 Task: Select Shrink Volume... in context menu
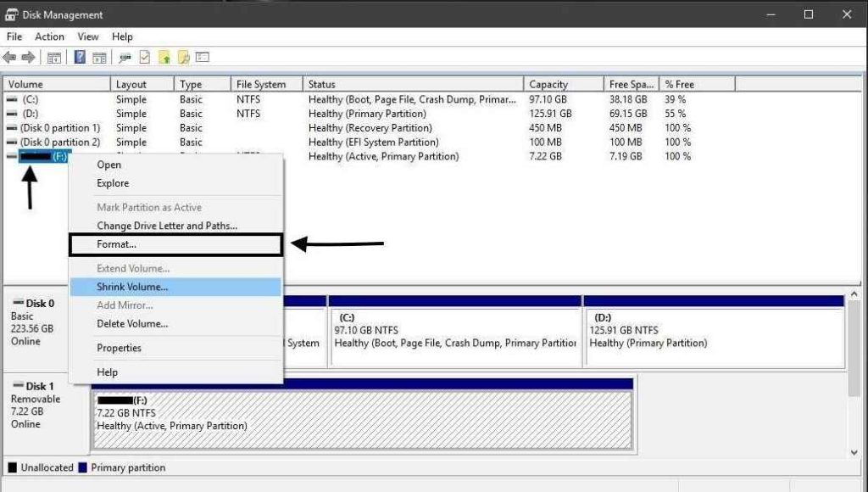point(132,288)
